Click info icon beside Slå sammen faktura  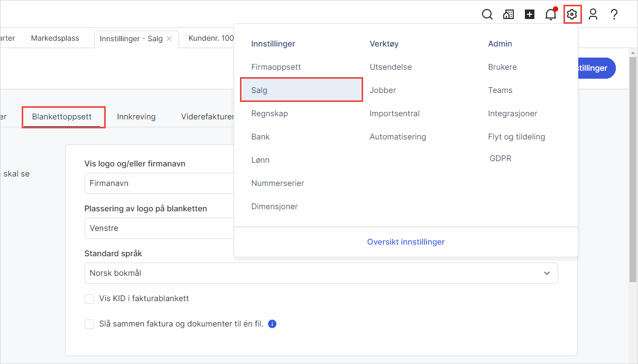click(272, 324)
